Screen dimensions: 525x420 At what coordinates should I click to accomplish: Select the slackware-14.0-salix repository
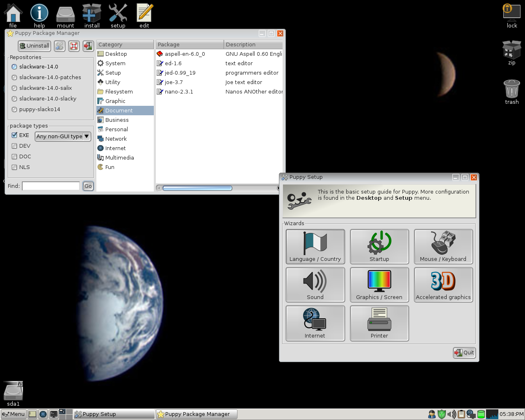click(x=42, y=88)
